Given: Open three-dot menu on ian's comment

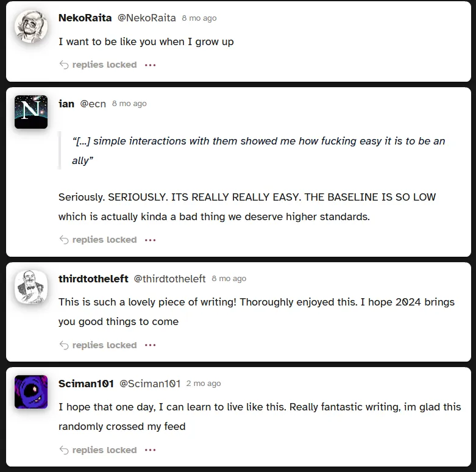Looking at the screenshot, I should tap(151, 240).
